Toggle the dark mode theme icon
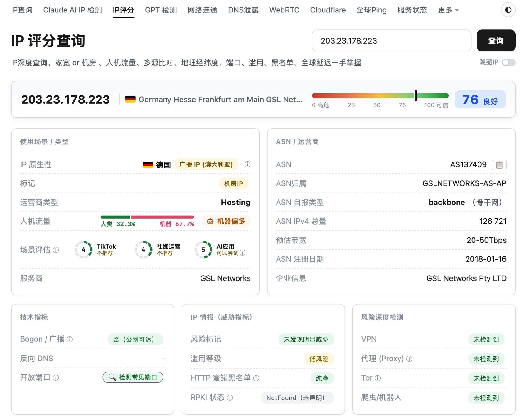The width and height of the screenshot is (524, 420). click(x=508, y=10)
